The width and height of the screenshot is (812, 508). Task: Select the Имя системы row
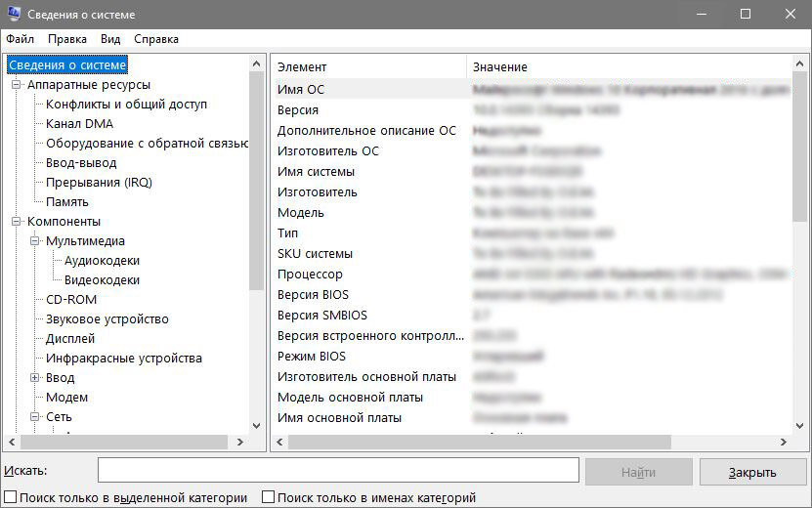tap(532, 171)
